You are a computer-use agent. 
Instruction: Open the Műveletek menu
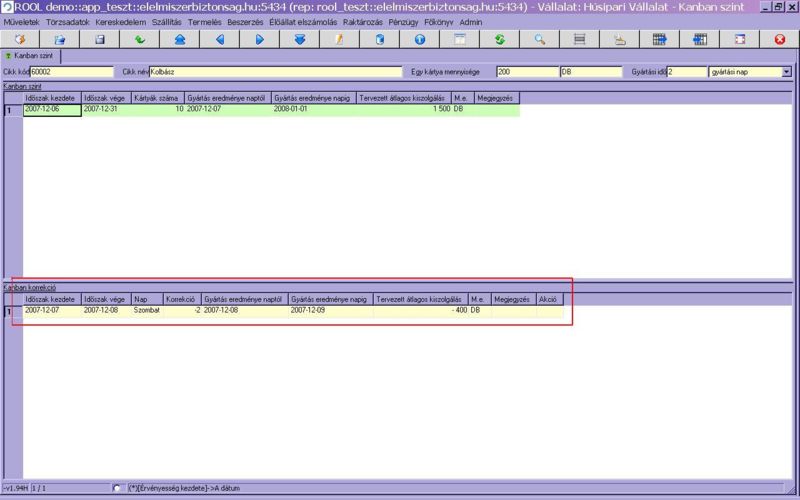(x=21, y=22)
